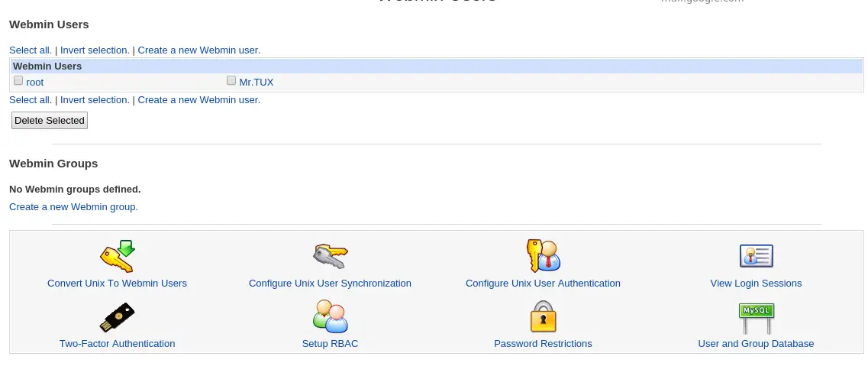Open Configure Unix User Synchronization text link
Viewport: 868px width, 389px height.
(330, 284)
